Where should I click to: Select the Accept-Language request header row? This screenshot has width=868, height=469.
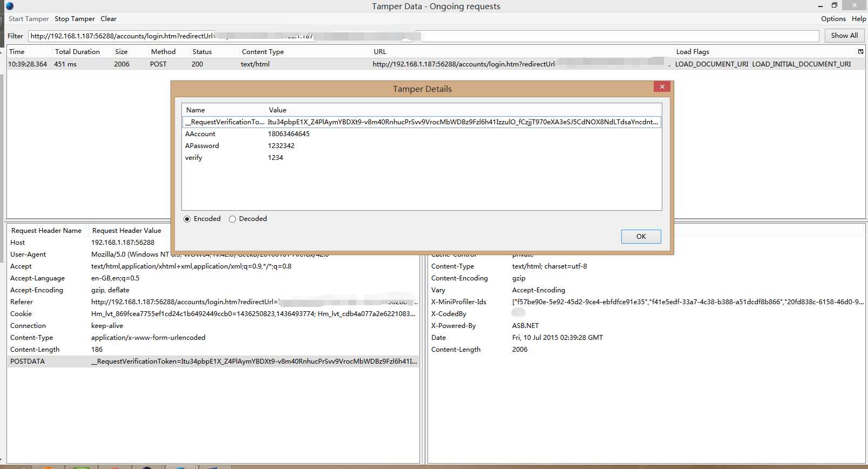[213, 278]
